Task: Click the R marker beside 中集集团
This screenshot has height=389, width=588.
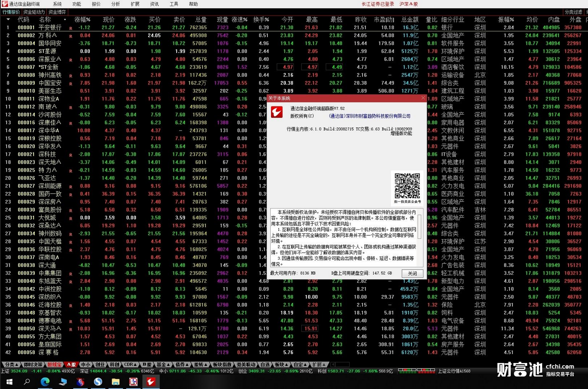Action: [x=71, y=274]
